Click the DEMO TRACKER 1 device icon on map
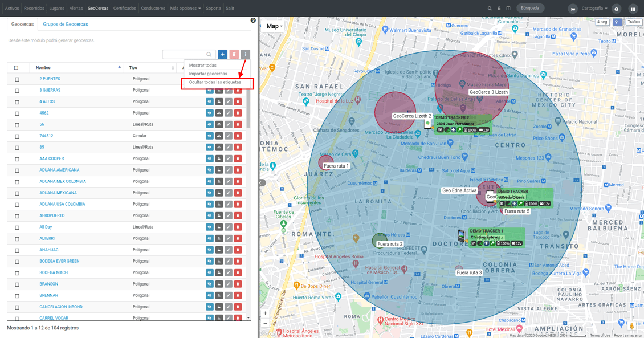Image resolution: width=644 pixels, height=338 pixels. 462,235
